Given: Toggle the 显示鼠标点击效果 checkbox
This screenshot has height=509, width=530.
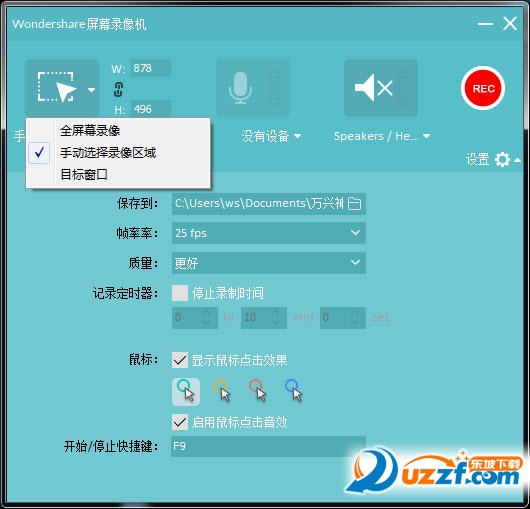Looking at the screenshot, I should [x=180, y=360].
